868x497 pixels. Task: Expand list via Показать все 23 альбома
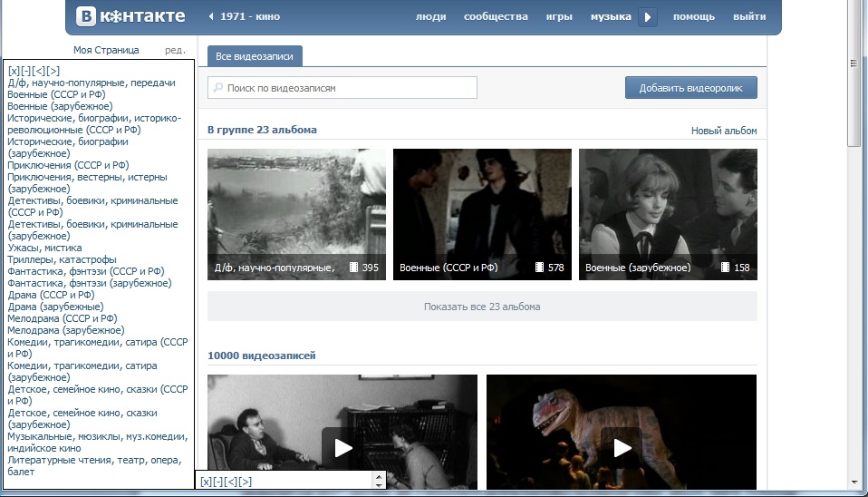[x=482, y=307]
